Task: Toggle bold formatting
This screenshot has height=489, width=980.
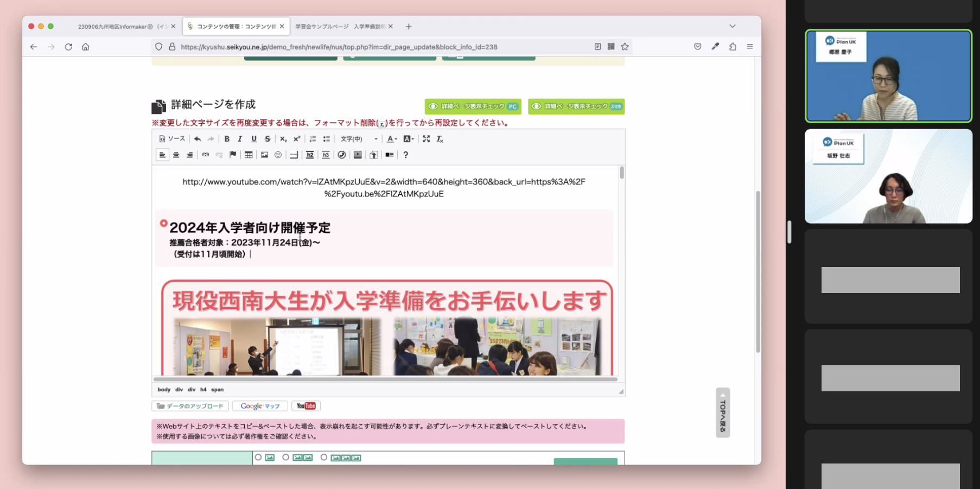Action: pos(227,139)
